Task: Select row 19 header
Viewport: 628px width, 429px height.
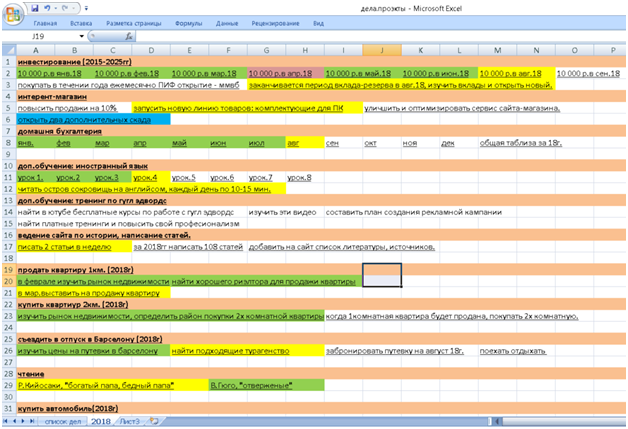Action: [9, 270]
